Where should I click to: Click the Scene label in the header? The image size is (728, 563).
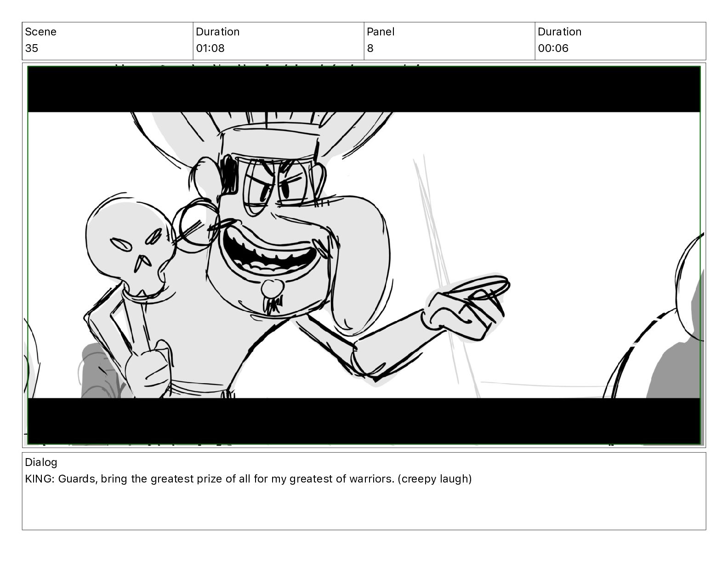tap(40, 32)
